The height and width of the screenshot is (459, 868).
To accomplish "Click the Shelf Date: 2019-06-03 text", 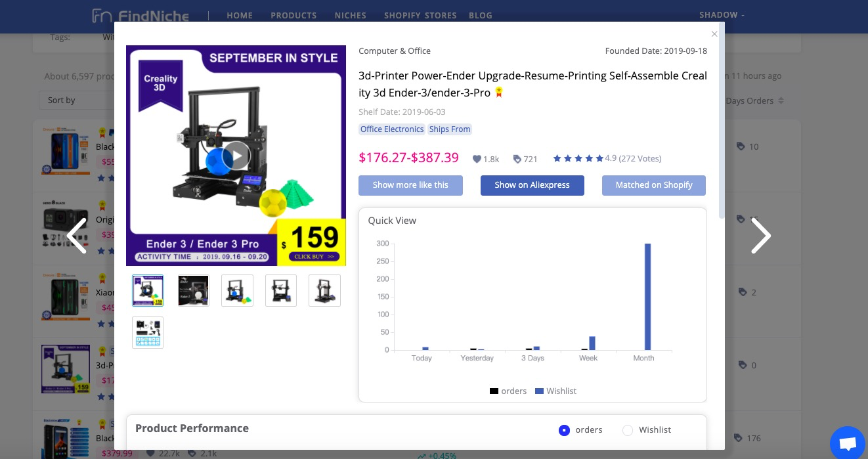I will tap(402, 112).
